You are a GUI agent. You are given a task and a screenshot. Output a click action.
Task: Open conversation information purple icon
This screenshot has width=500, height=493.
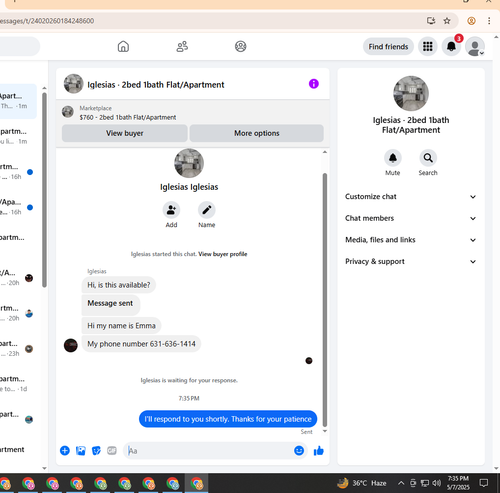pyautogui.click(x=314, y=84)
